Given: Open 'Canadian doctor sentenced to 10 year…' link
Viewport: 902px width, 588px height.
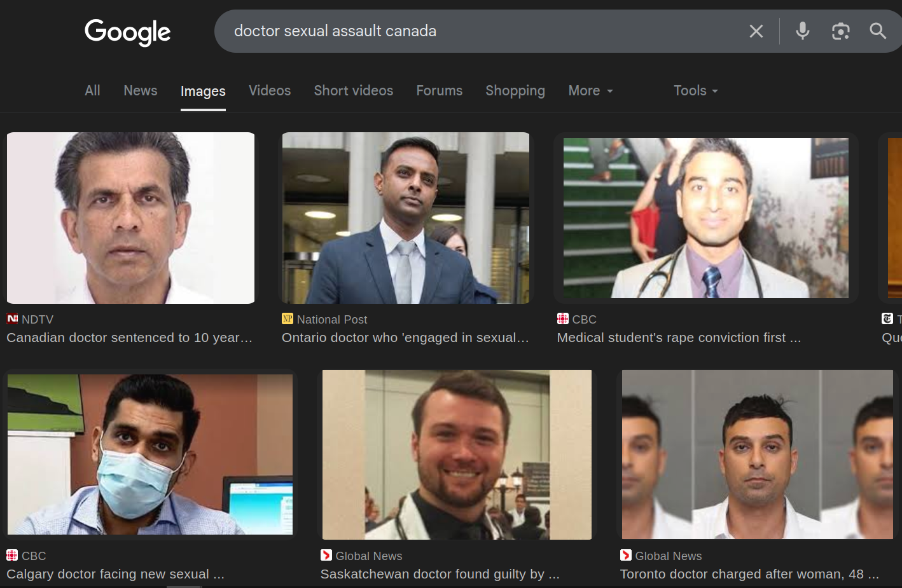Looking at the screenshot, I should (130, 338).
